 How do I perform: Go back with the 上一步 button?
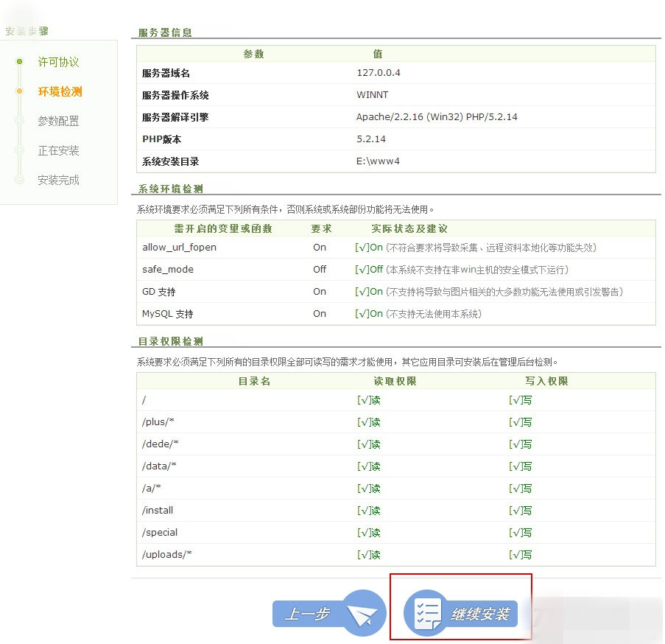(x=329, y=613)
